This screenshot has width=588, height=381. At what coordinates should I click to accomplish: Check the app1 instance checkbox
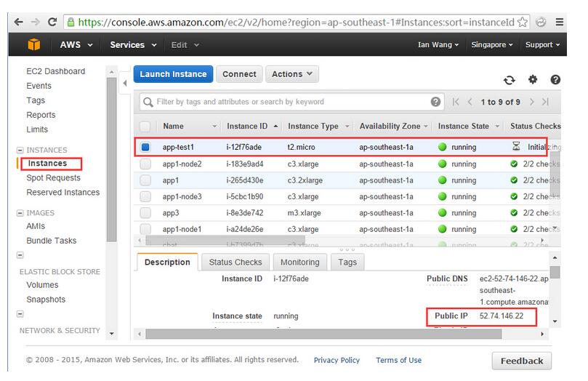click(145, 180)
